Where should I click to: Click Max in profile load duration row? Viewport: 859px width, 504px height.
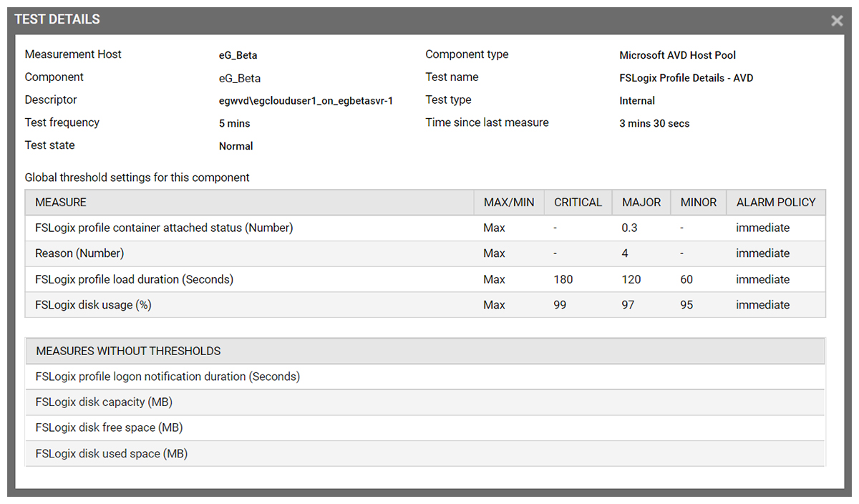point(495,279)
